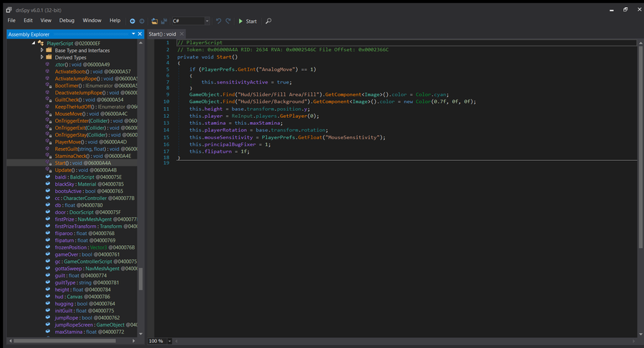Click the Navigate Forward arrow icon
Viewport: 644px width, 348px height.
142,21
